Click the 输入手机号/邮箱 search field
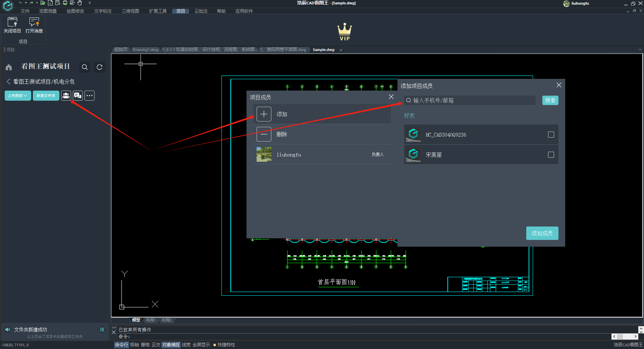This screenshot has width=644, height=349. 470,100
